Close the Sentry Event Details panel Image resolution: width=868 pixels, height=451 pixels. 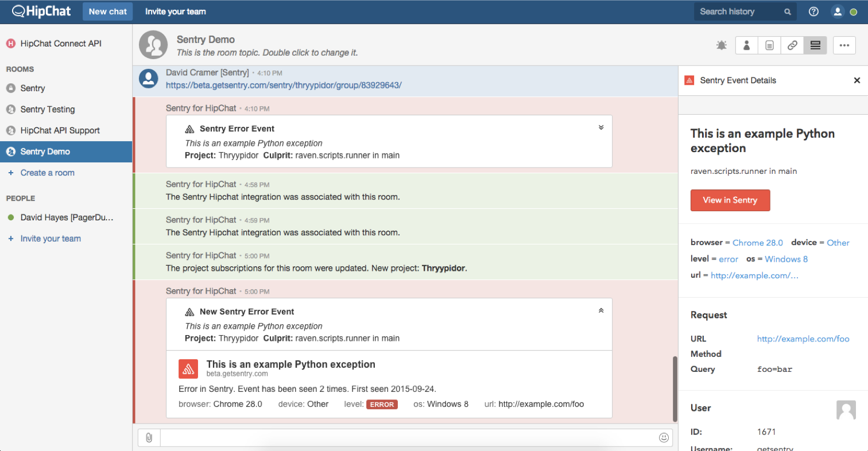[x=857, y=80]
